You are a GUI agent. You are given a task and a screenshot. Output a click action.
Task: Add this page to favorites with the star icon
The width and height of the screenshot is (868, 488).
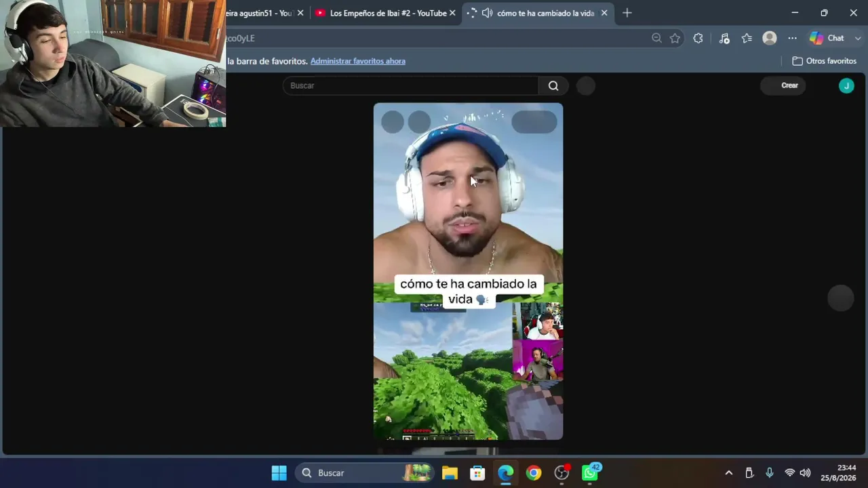pyautogui.click(x=675, y=39)
